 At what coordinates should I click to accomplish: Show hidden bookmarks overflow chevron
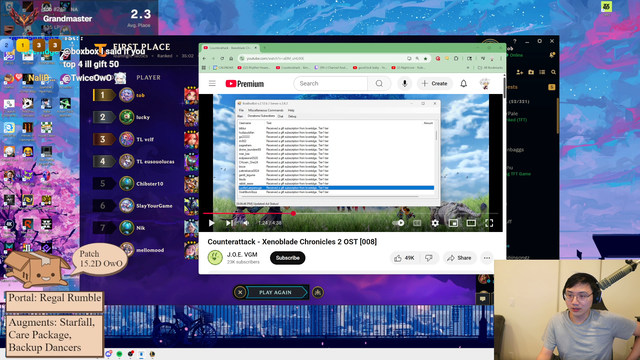coord(468,67)
